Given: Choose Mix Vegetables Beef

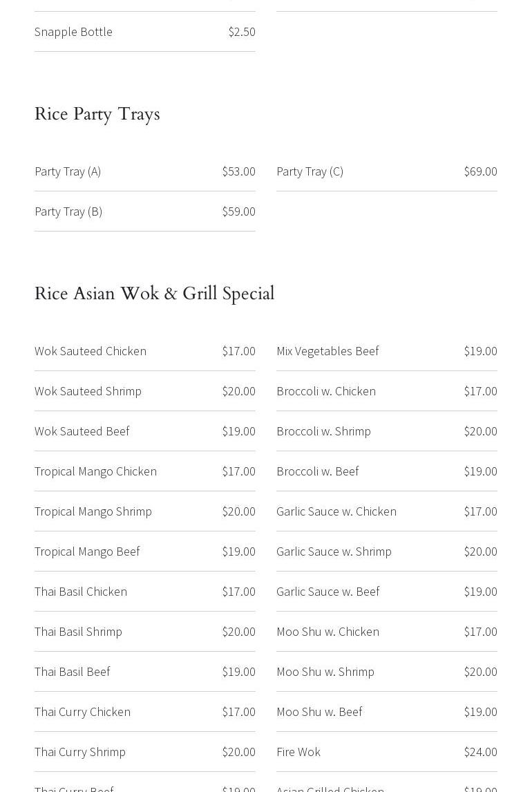Looking at the screenshot, I should pos(327,351).
